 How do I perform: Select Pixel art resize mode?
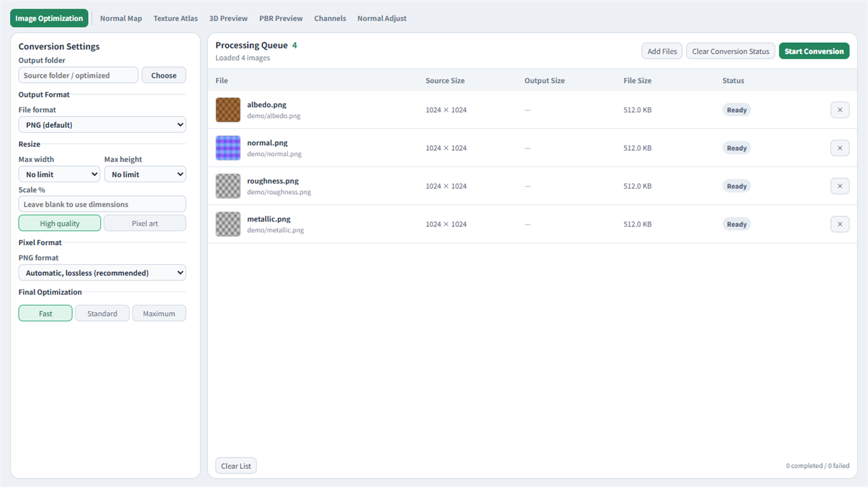tap(145, 223)
